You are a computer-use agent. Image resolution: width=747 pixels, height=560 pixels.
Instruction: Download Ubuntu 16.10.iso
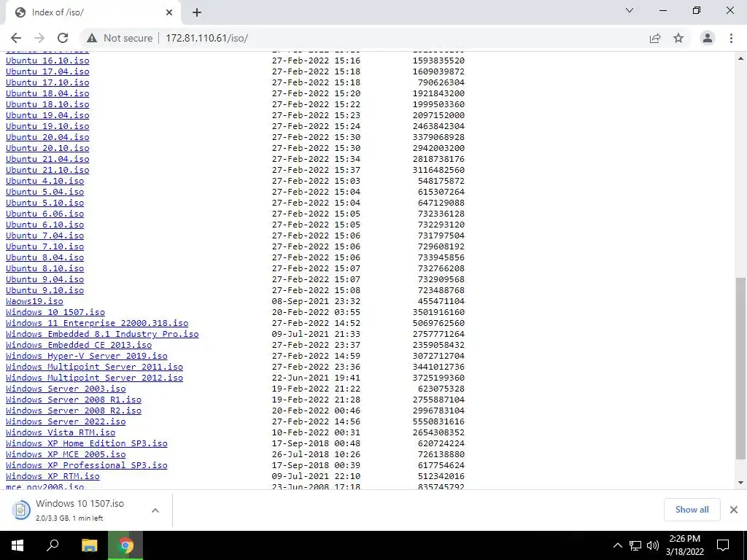(47, 61)
